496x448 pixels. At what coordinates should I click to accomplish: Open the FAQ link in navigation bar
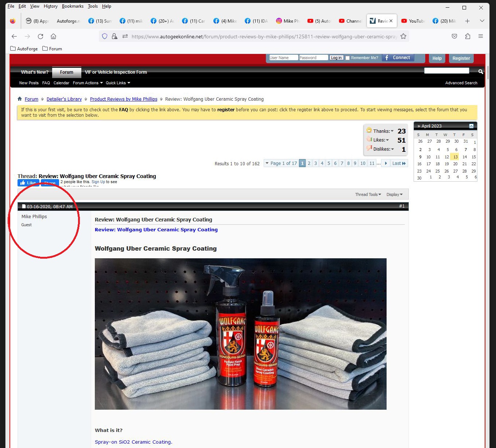click(46, 83)
